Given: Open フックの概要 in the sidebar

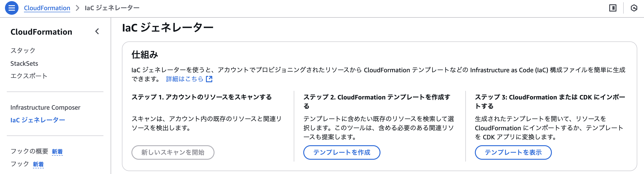Looking at the screenshot, I should coord(29,151).
